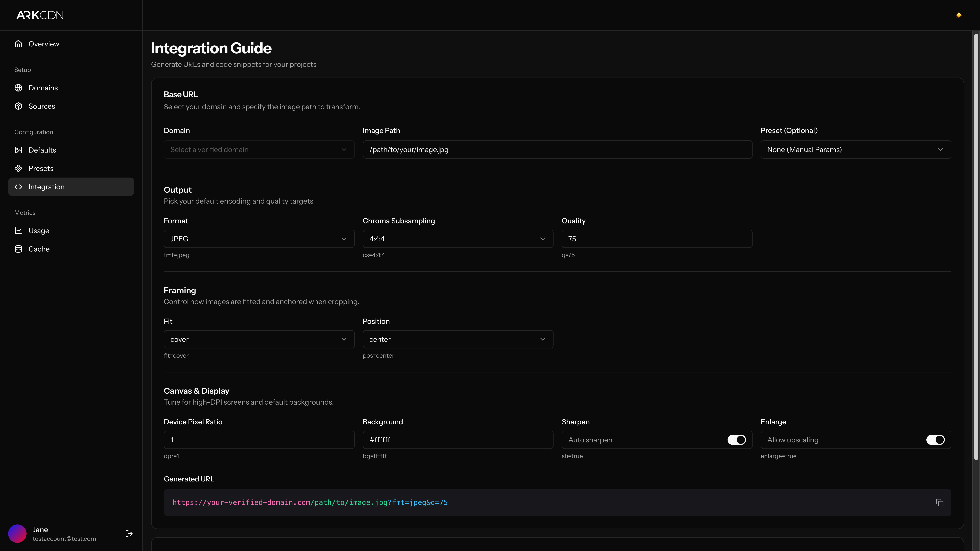Click the dpr=1 parameter hint
Screen dimensions: 980x551
coord(171,456)
